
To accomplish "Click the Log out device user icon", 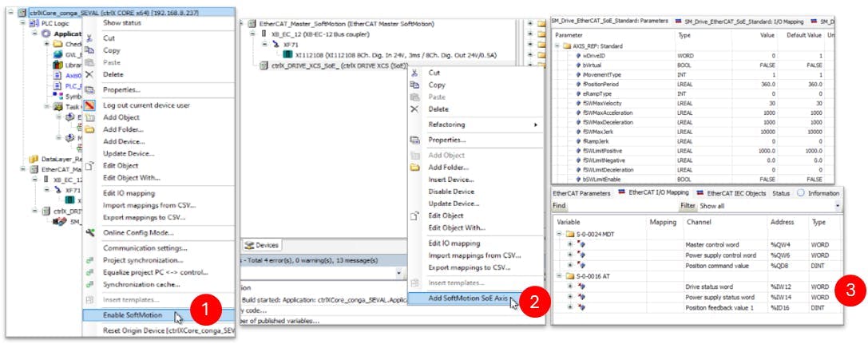I will [x=89, y=105].
